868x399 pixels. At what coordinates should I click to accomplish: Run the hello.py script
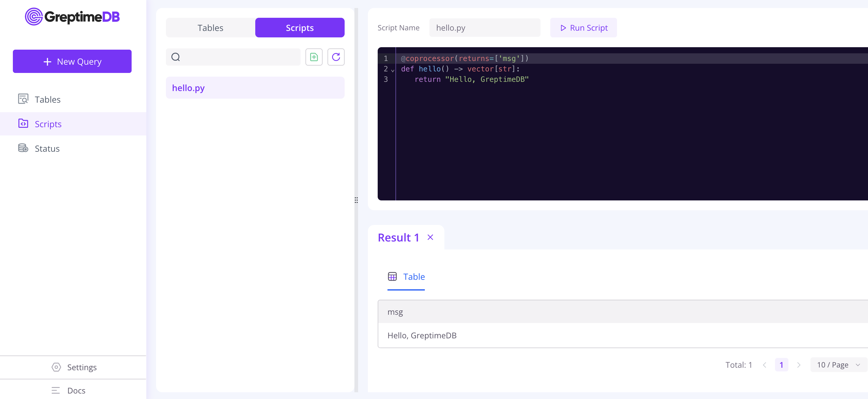583,28
